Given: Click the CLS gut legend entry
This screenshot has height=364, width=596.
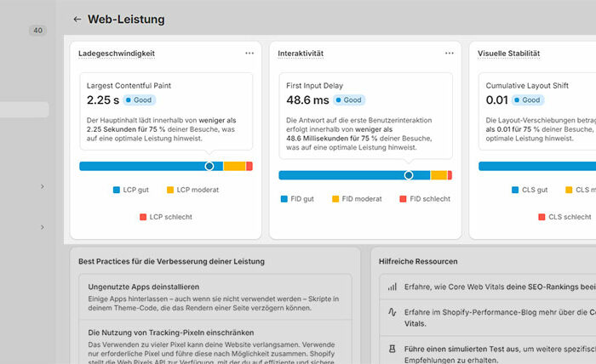Looking at the screenshot, I should pos(530,190).
